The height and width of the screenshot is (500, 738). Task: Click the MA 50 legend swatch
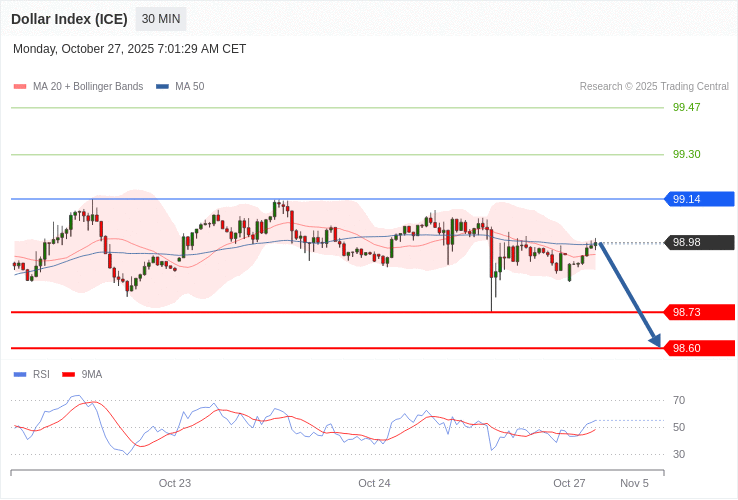(162, 87)
